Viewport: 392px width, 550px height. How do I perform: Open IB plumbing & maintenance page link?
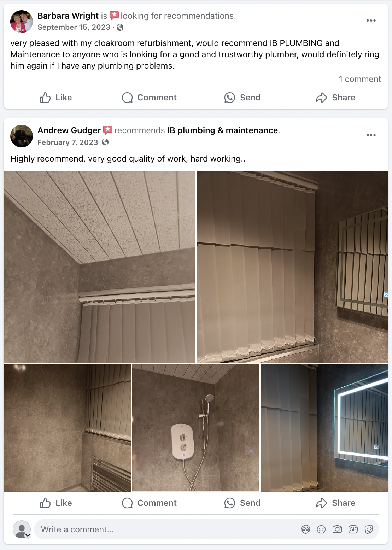(223, 130)
